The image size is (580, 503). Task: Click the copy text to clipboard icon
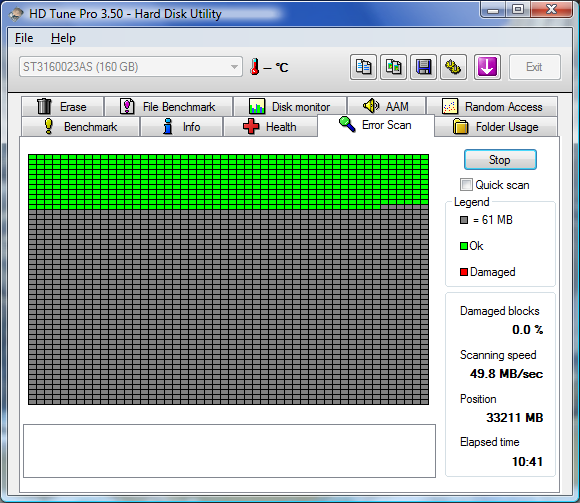tap(363, 67)
